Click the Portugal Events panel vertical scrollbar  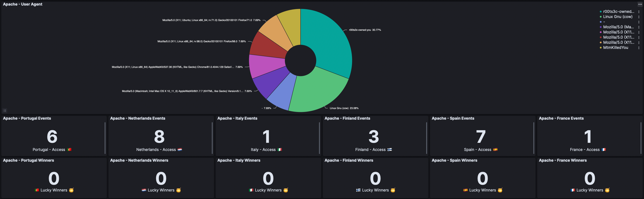coord(105,138)
